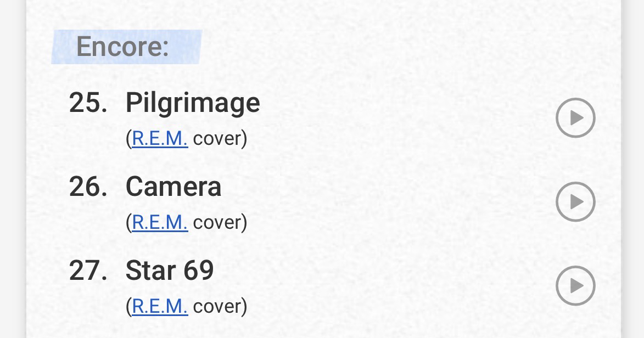The height and width of the screenshot is (338, 644).
Task: Click the opening parenthesis before R.E.M. under Camera
Action: (x=128, y=223)
